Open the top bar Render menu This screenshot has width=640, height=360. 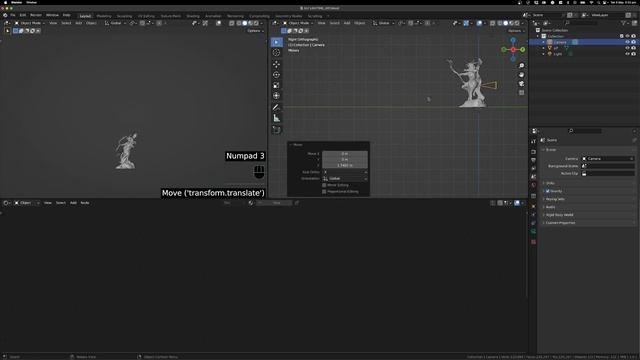tap(36, 16)
